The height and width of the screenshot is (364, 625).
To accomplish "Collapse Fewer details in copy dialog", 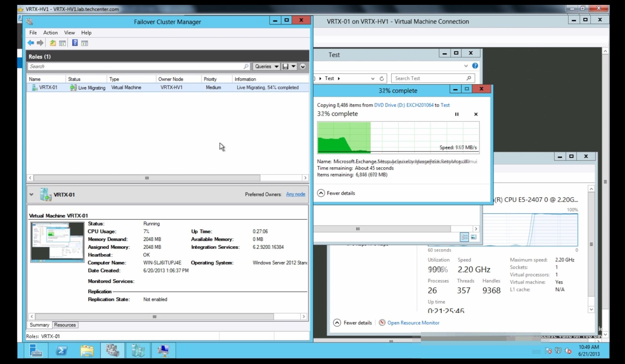I will point(336,193).
